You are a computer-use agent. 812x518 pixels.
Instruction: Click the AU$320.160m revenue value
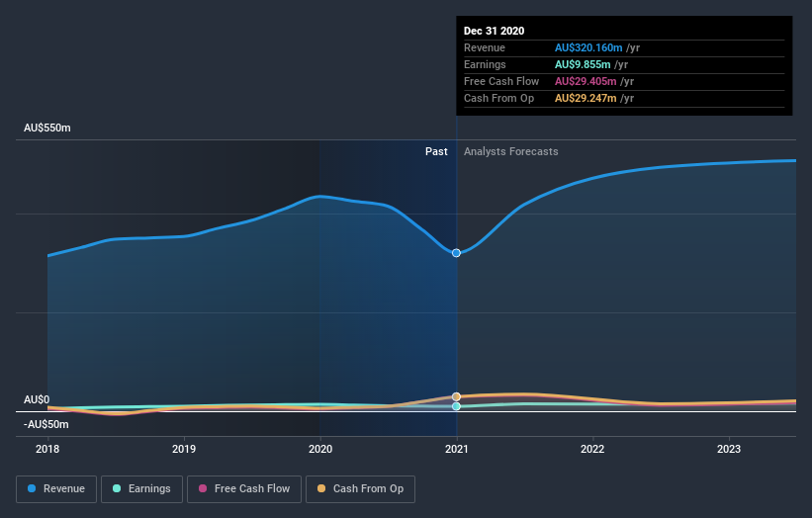(588, 47)
